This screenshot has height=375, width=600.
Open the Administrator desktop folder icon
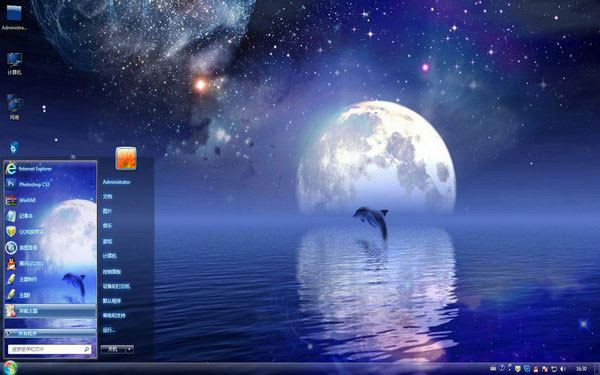pyautogui.click(x=14, y=17)
